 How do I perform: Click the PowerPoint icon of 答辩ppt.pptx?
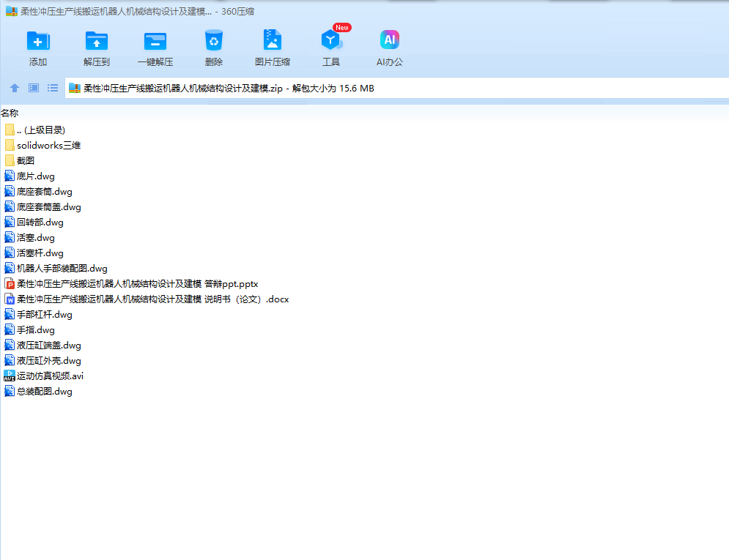point(10,283)
